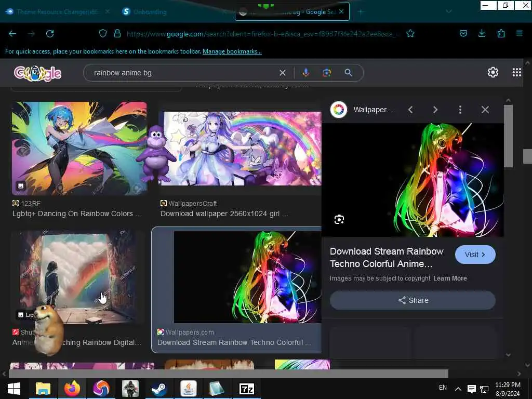Image resolution: width=532 pixels, height=399 pixels.
Task: Open the Google doodle logo
Action: coord(37,73)
